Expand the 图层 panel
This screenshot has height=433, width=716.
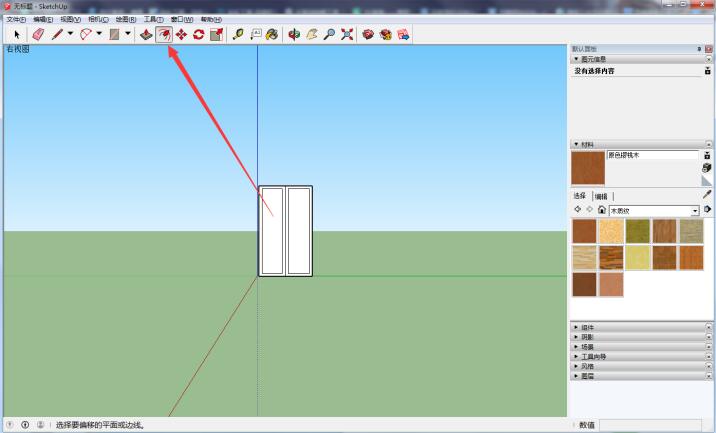(x=589, y=375)
